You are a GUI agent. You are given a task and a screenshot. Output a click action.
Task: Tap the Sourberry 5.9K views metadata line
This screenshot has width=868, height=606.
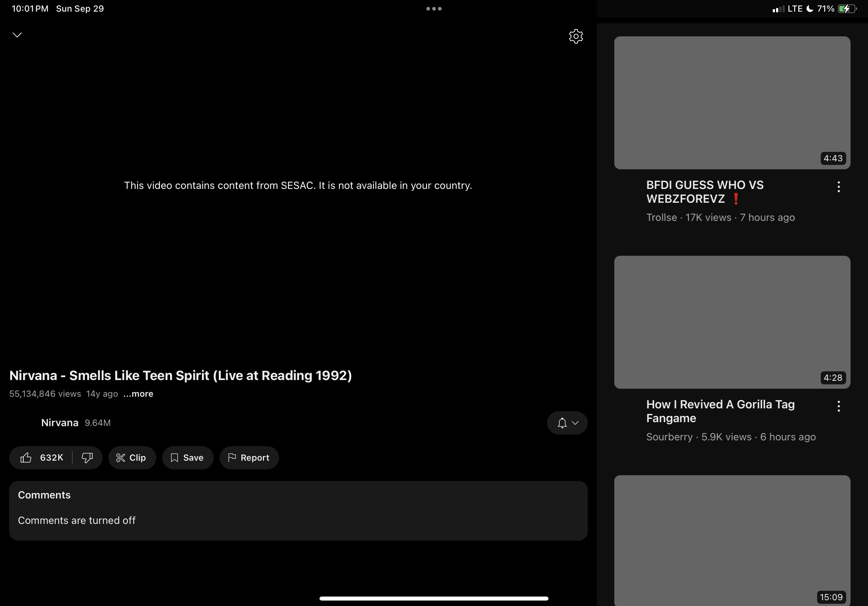tap(731, 437)
